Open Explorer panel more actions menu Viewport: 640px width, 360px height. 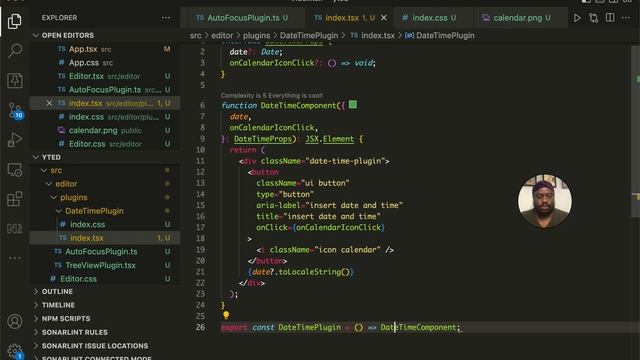[166, 18]
